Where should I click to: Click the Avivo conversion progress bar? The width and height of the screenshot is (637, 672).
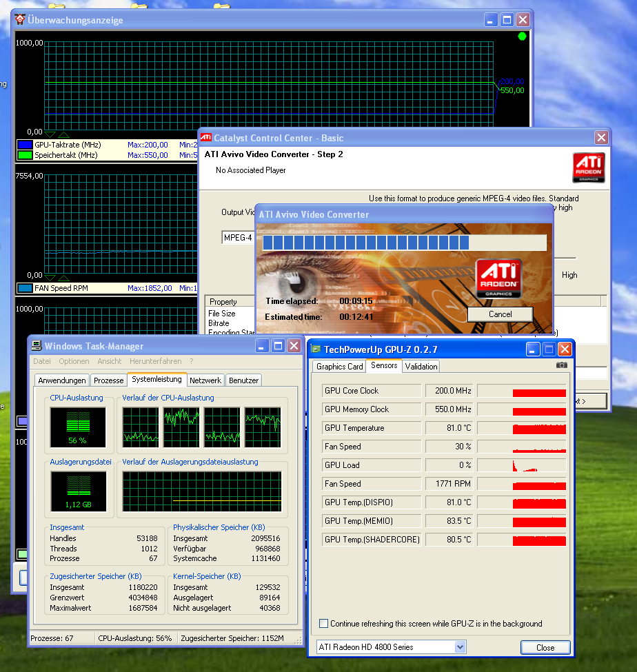coord(404,242)
